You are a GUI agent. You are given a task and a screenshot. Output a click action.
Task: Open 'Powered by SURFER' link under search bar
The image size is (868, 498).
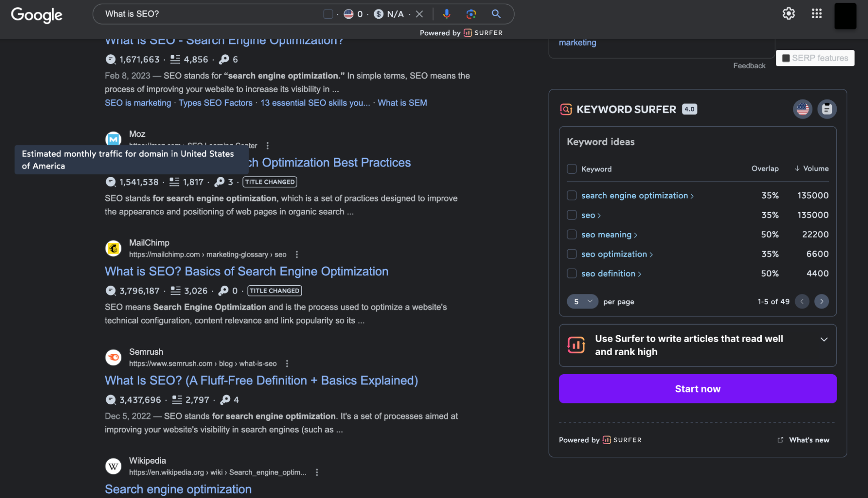pyautogui.click(x=461, y=33)
